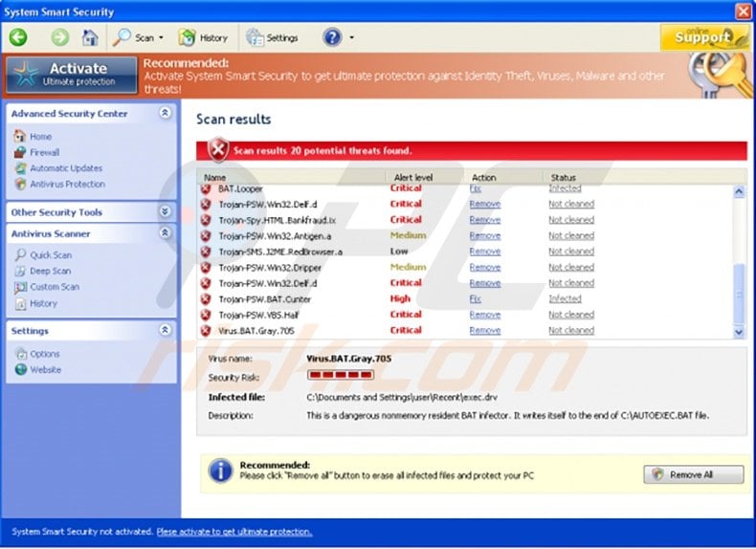Click the blue Help question mark icon

click(x=333, y=37)
